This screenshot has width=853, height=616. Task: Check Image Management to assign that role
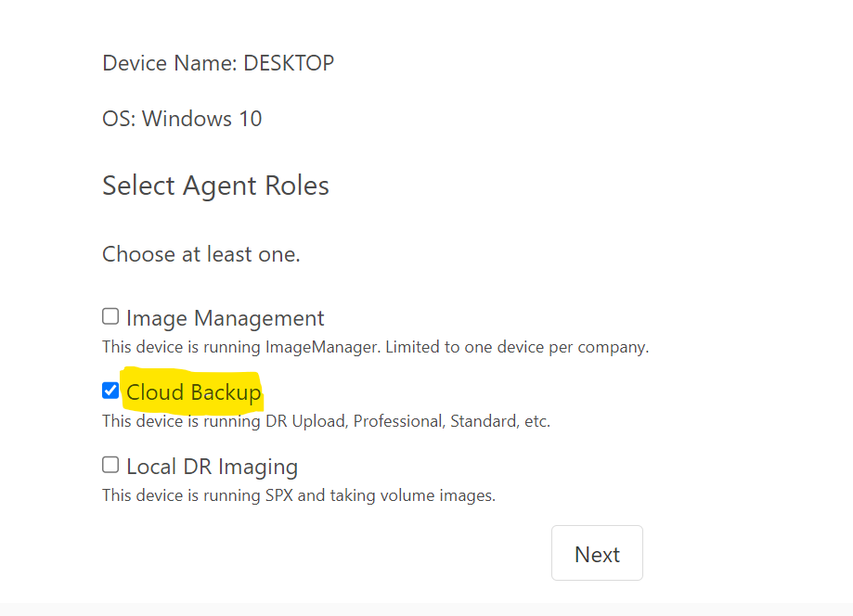(110, 315)
